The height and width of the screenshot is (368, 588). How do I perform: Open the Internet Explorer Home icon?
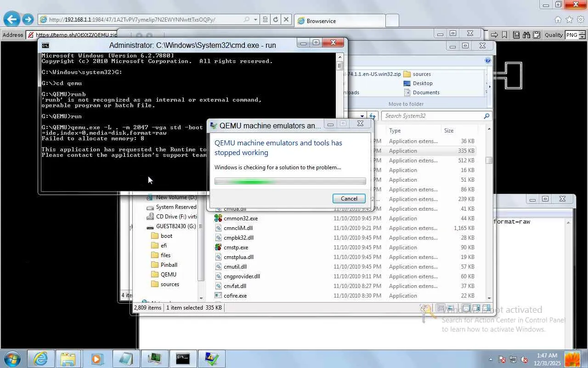[x=558, y=20]
